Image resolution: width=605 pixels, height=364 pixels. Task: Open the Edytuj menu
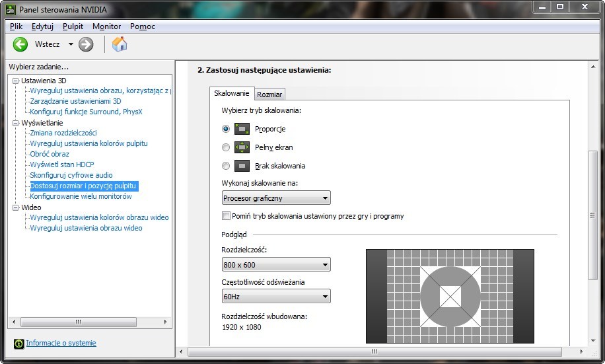coord(42,26)
